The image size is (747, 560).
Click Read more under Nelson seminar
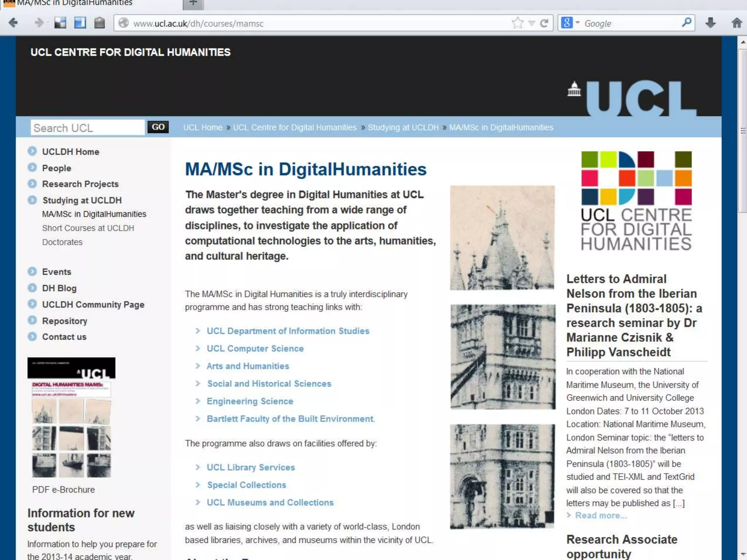601,516
